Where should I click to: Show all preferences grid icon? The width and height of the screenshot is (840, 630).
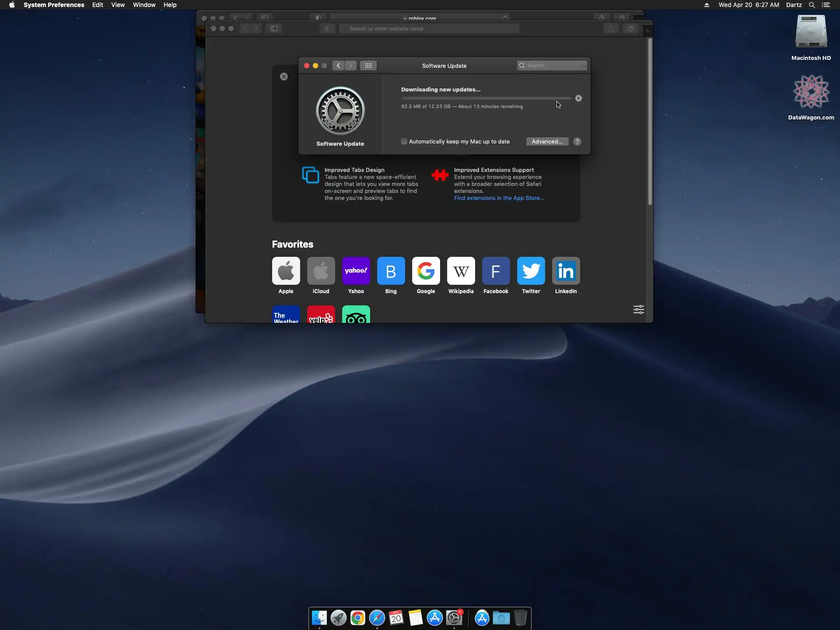click(x=368, y=66)
